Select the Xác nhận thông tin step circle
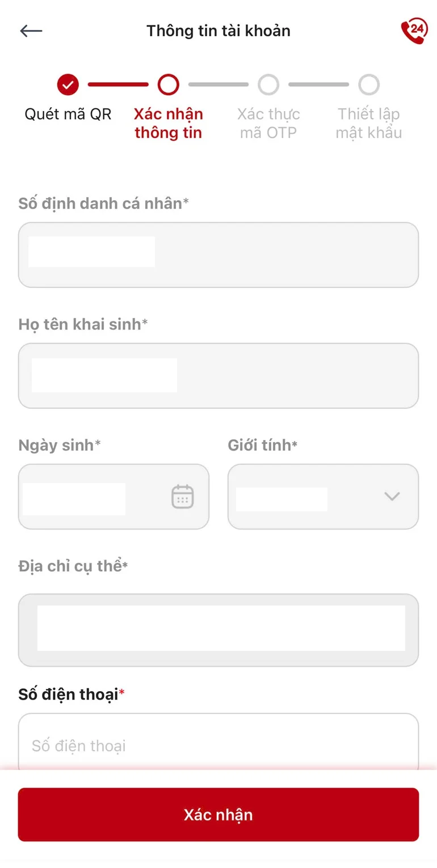437x868 pixels. pyautogui.click(x=168, y=85)
